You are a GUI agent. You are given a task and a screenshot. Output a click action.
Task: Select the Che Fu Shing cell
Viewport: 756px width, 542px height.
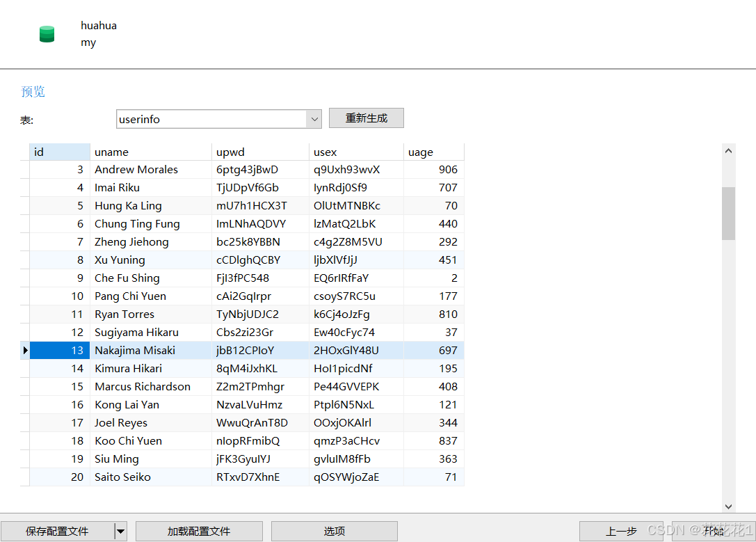[151, 278]
